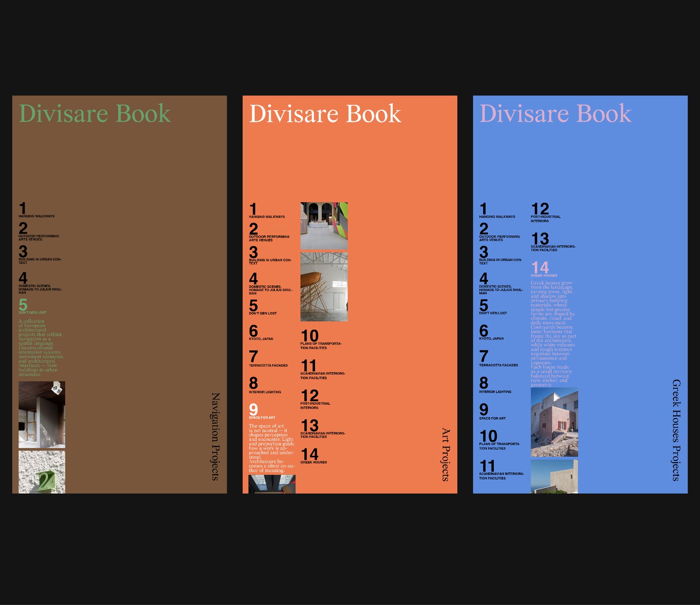Pick "14 Greek Houses" on the orange poster

(x=314, y=456)
